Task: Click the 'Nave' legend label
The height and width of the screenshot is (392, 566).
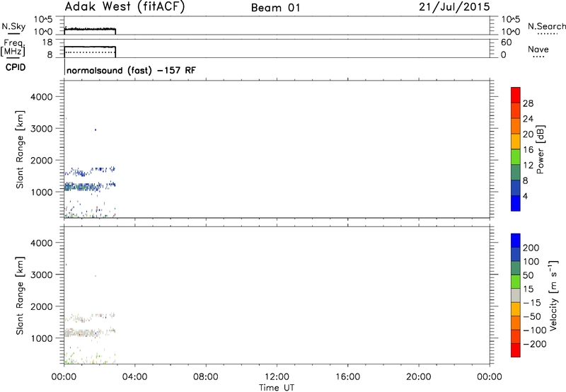Action: tap(538, 49)
